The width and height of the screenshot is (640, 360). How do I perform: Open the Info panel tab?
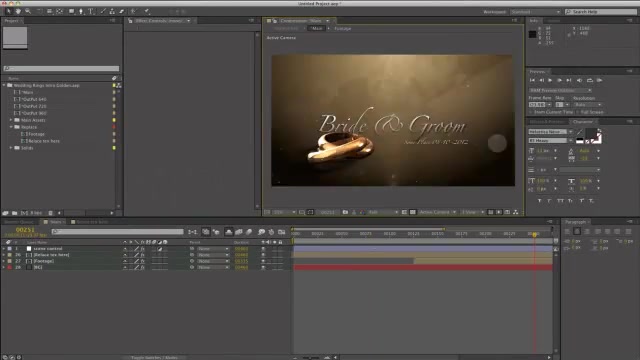click(x=533, y=20)
